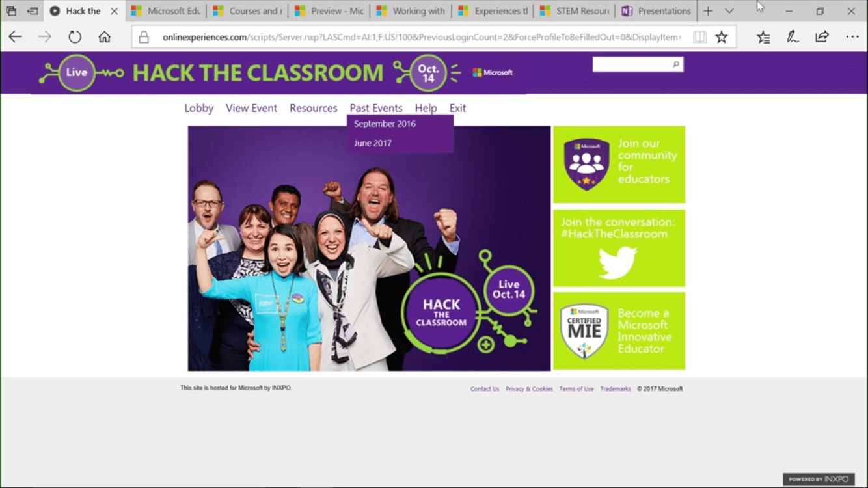This screenshot has width=868, height=488.
Task: Click the share page icon
Action: click(822, 37)
